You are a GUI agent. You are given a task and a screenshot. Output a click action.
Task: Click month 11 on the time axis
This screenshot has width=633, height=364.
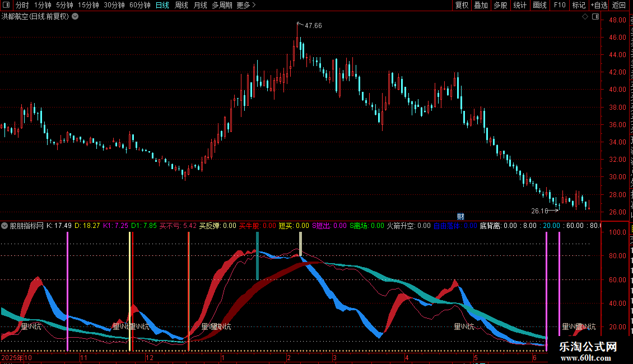click(83, 357)
